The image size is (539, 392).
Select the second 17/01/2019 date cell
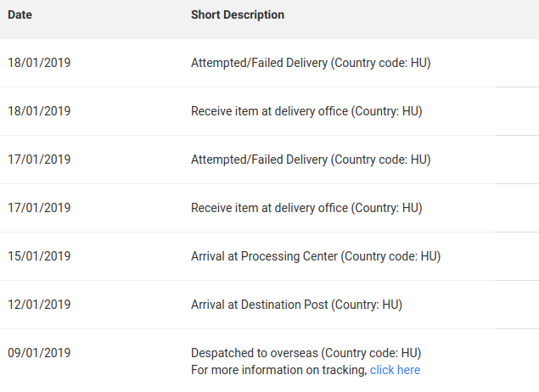coord(39,208)
